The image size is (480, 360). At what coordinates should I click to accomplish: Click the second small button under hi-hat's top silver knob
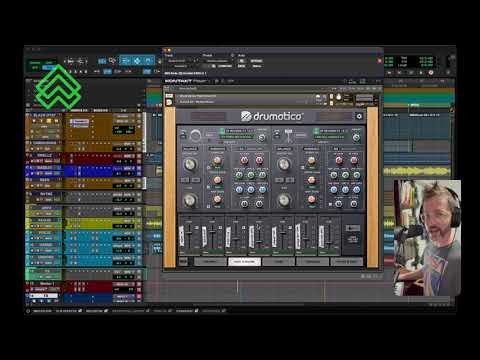(x=290, y=180)
